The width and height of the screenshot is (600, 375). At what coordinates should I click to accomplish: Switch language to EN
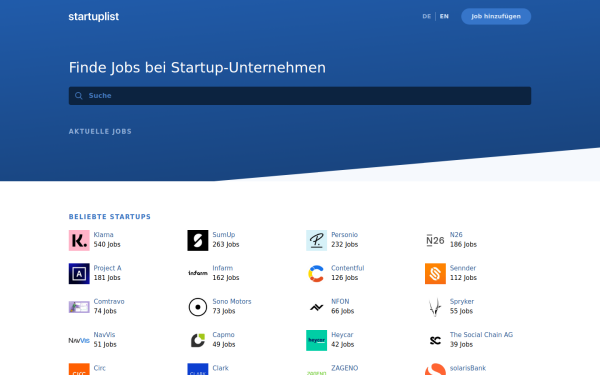[x=444, y=16]
